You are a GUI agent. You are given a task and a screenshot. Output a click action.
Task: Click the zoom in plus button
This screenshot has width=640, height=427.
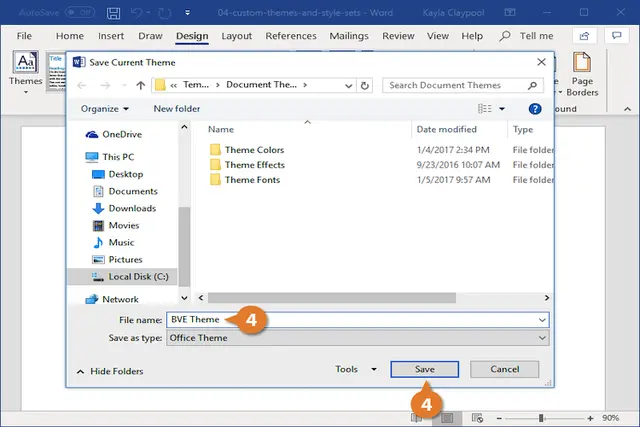pyautogui.click(x=590, y=418)
